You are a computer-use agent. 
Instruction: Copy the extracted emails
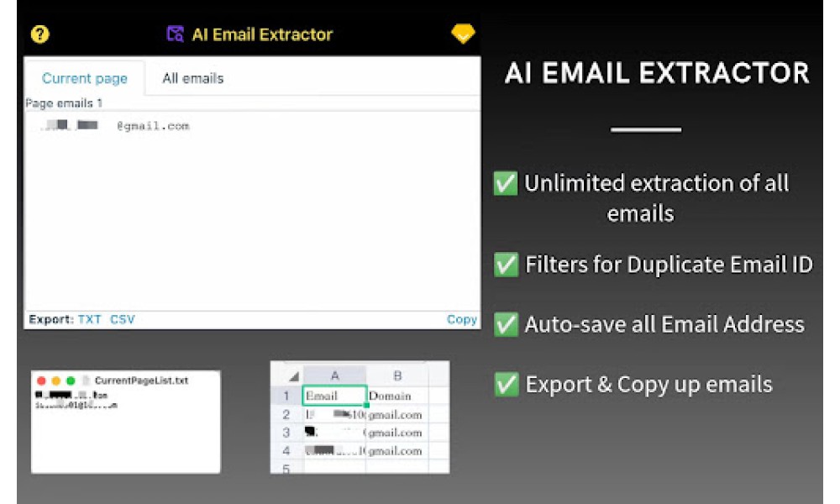click(x=462, y=319)
